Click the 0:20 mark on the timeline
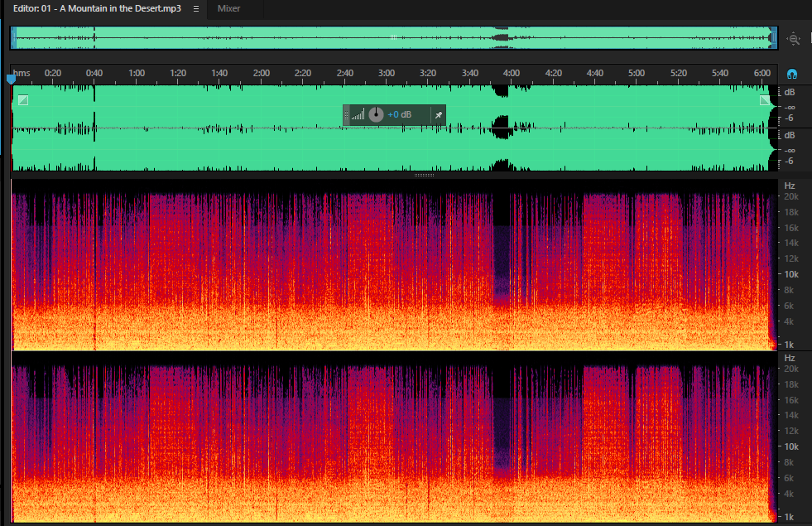The image size is (812, 526). [x=53, y=73]
